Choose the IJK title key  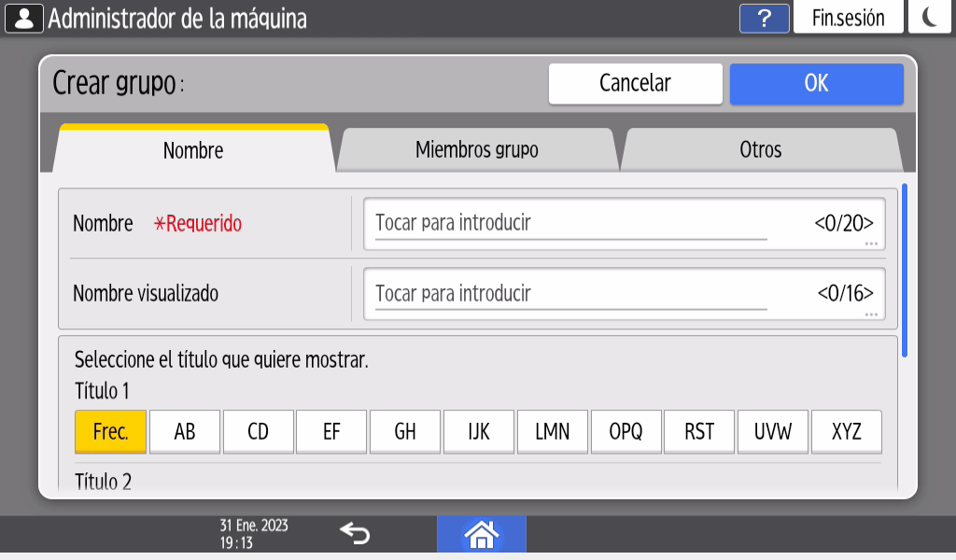(478, 431)
